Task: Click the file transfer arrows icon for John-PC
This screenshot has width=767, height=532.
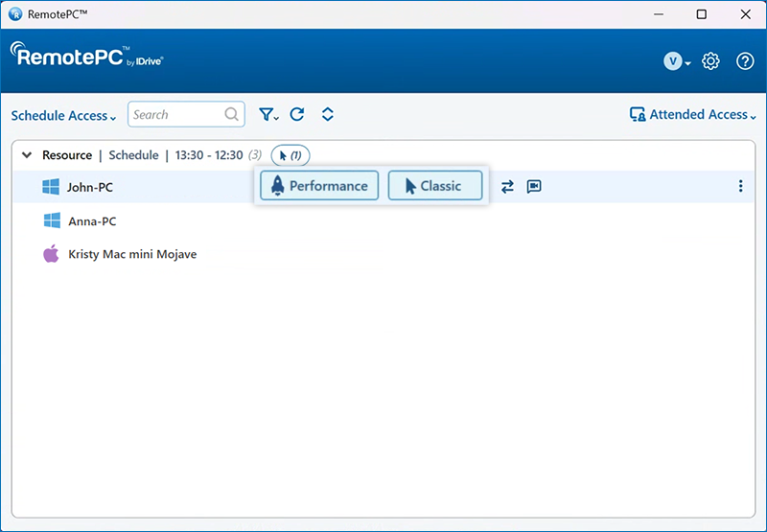Action: (x=507, y=187)
